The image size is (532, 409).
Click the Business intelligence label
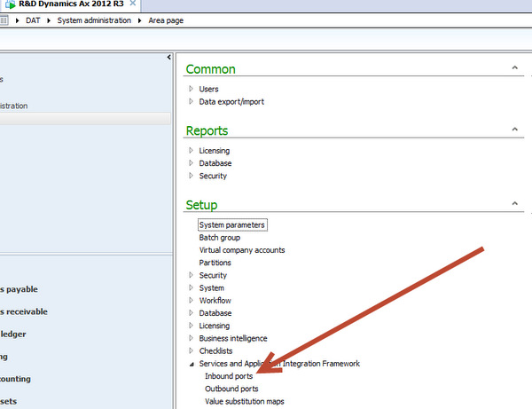[233, 338]
